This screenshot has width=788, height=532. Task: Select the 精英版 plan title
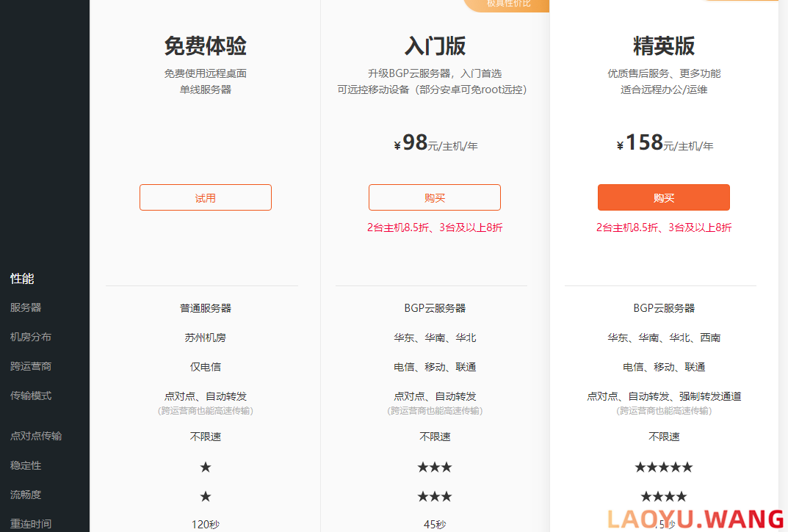pos(664,45)
